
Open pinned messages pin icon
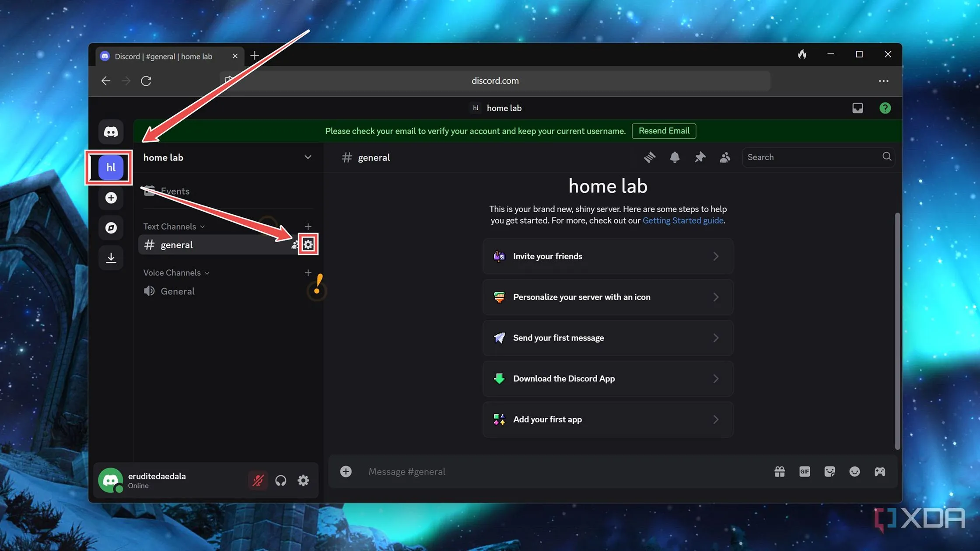pyautogui.click(x=700, y=157)
